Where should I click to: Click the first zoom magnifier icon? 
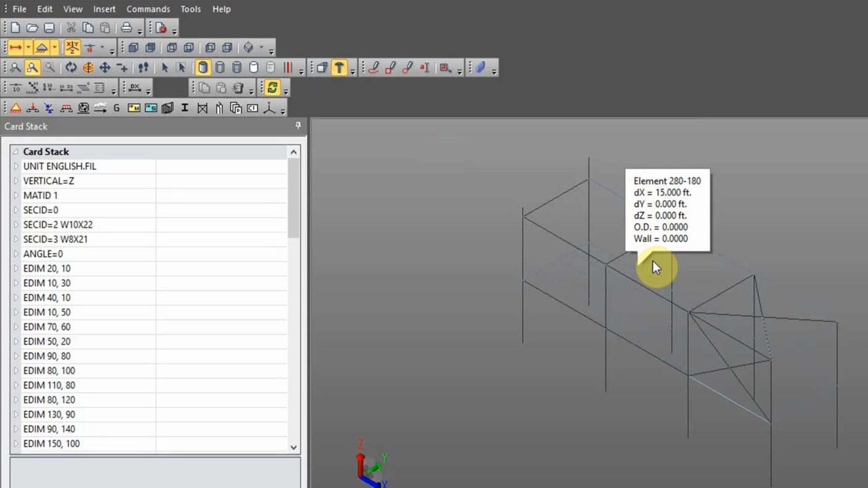click(x=15, y=67)
